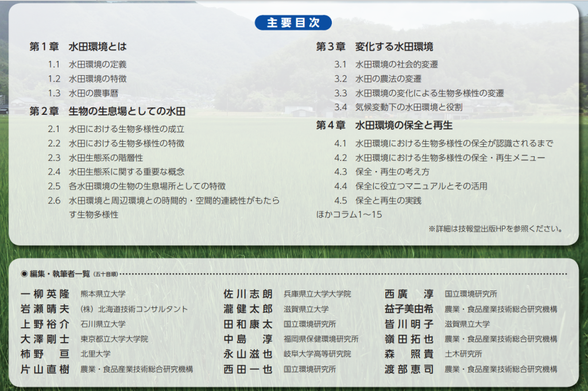Screen dimensions: 588x391
Task: Select author name 佐川志朗
Action: pos(247,293)
